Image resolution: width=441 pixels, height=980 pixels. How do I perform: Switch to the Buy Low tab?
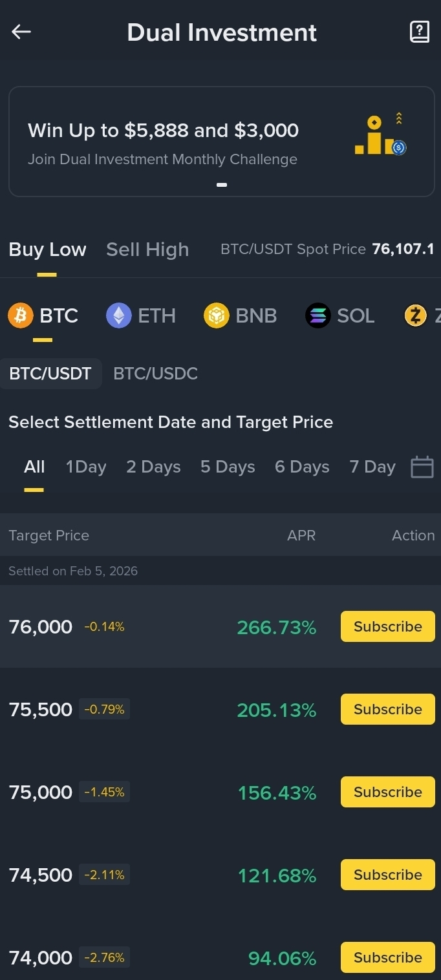pos(47,250)
